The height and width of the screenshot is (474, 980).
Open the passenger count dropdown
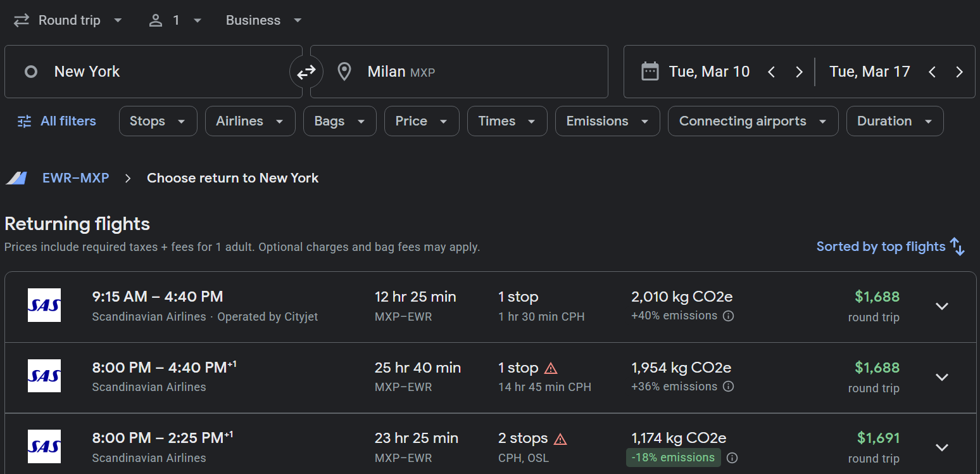click(175, 20)
